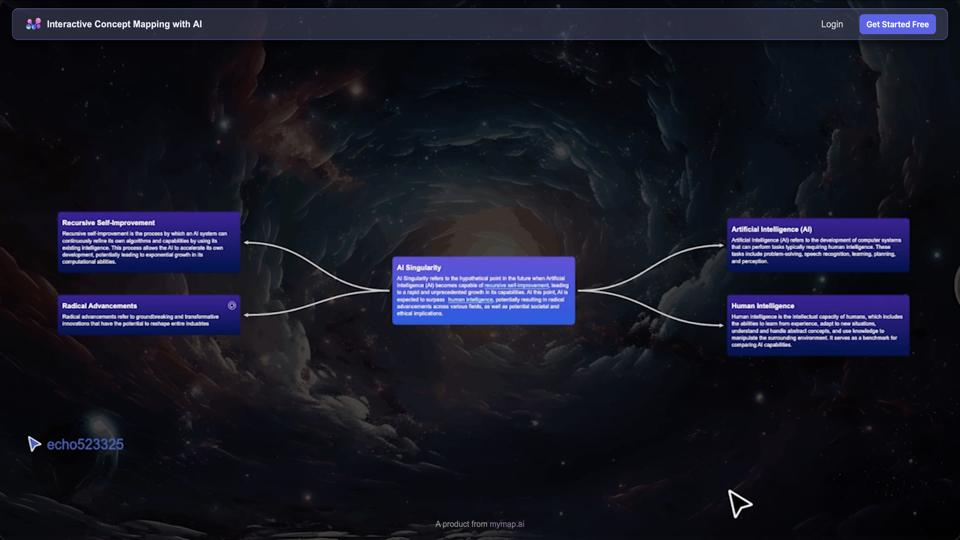Follow the mymap.ai footer link
Viewport: 960px width, 540px height.
[x=507, y=524]
